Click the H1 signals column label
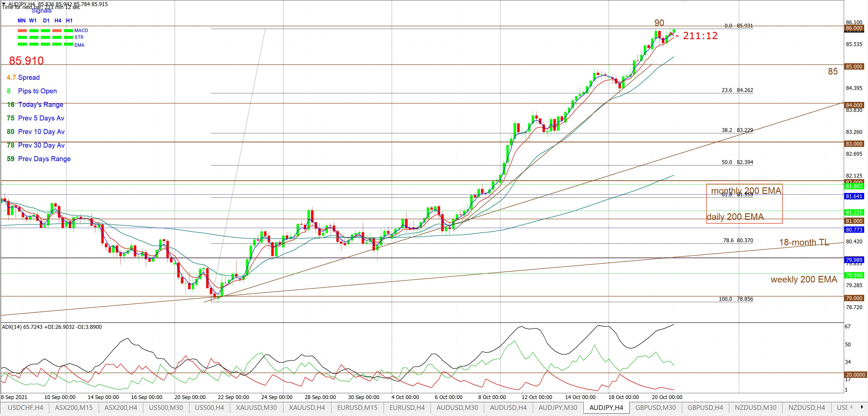 point(69,21)
